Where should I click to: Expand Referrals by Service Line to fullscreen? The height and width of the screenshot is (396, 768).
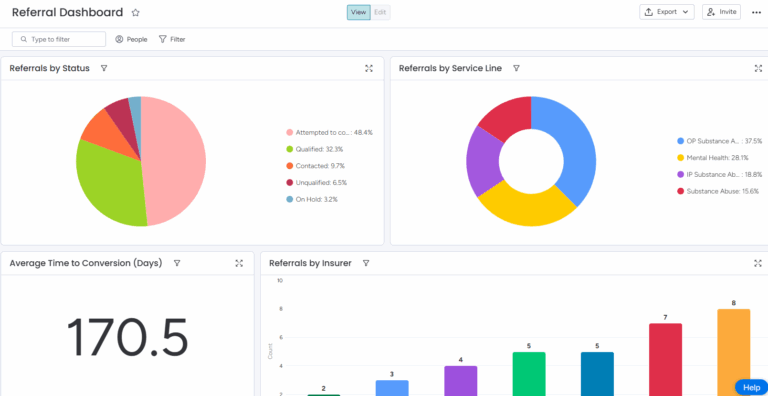(758, 68)
